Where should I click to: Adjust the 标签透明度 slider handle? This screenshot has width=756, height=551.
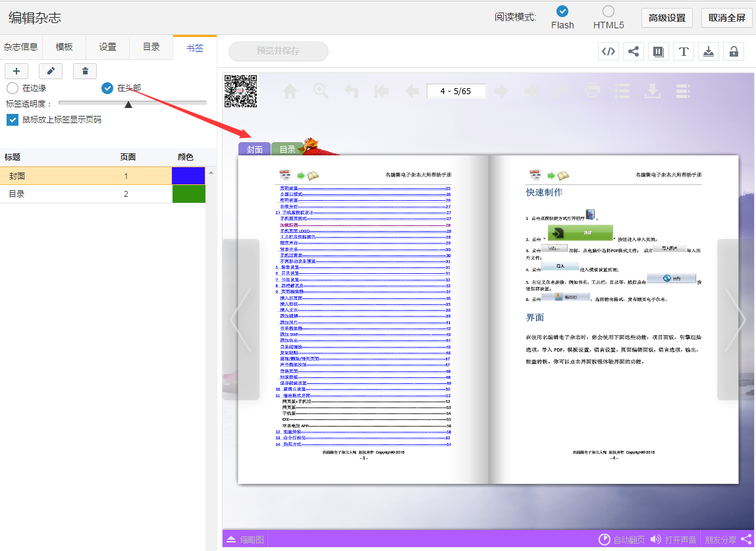(128, 104)
